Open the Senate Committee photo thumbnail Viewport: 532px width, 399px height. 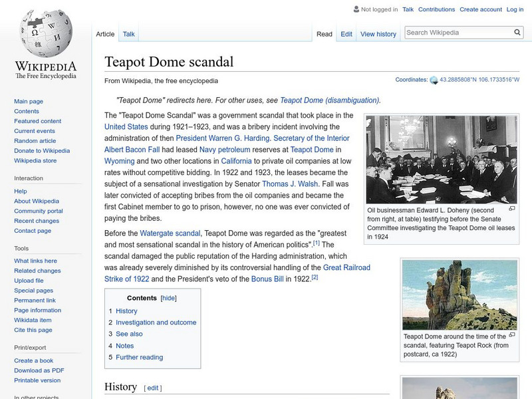point(442,160)
